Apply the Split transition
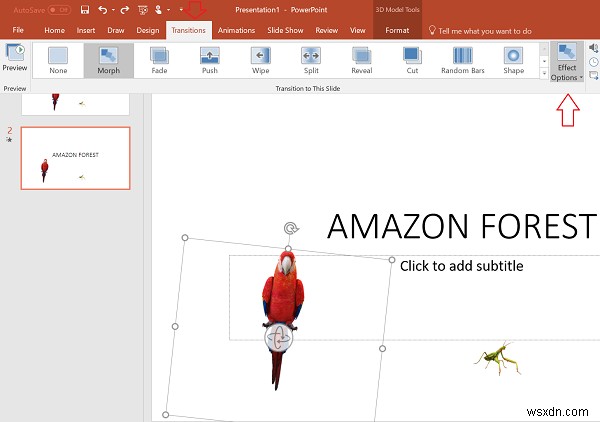 click(x=311, y=60)
